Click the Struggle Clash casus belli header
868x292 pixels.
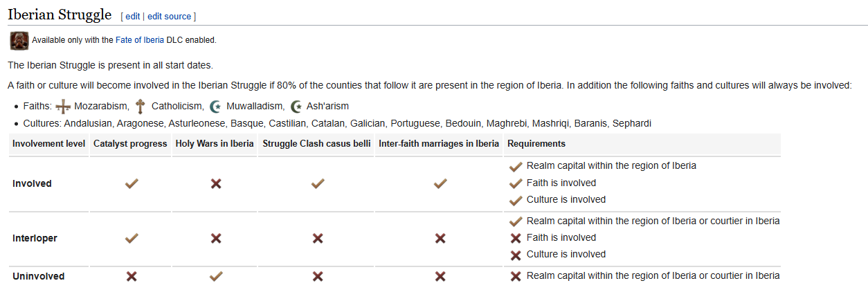tap(317, 144)
